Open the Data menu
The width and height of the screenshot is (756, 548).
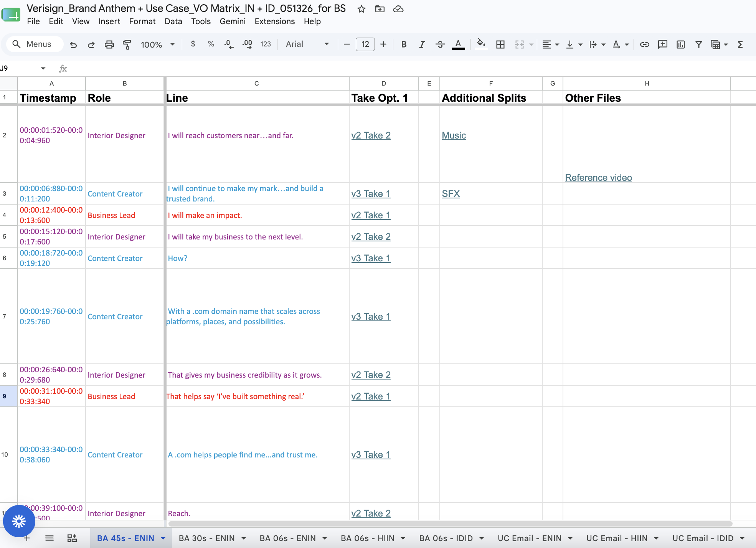click(173, 21)
